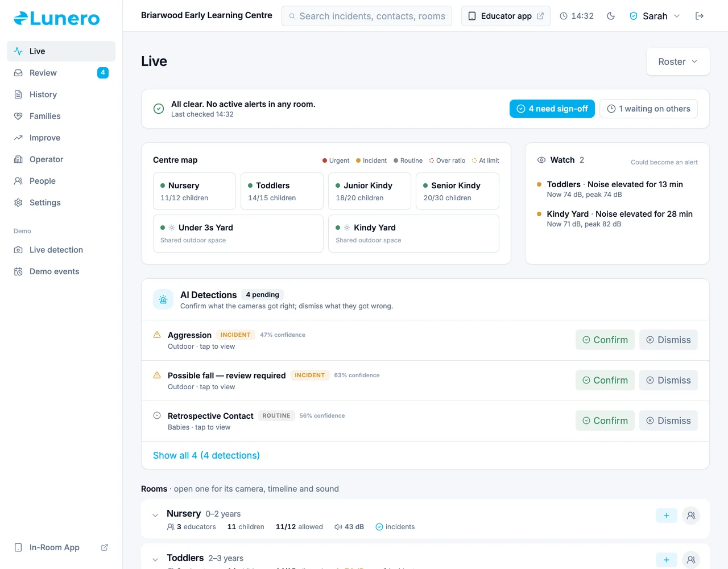Click the Lunero logo
This screenshot has width=728, height=569.
tap(56, 18)
